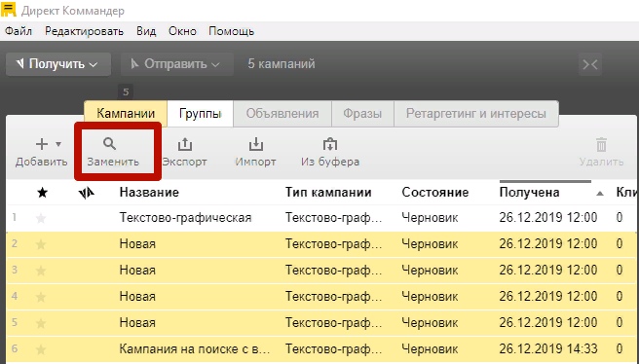
Task: Click the Получить dropdown button
Action: tap(58, 64)
